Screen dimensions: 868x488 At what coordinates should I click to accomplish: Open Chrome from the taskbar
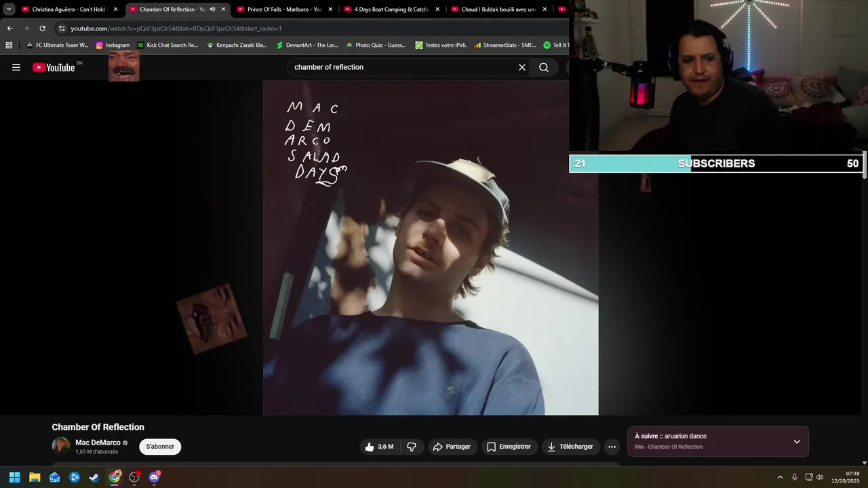[x=115, y=477]
